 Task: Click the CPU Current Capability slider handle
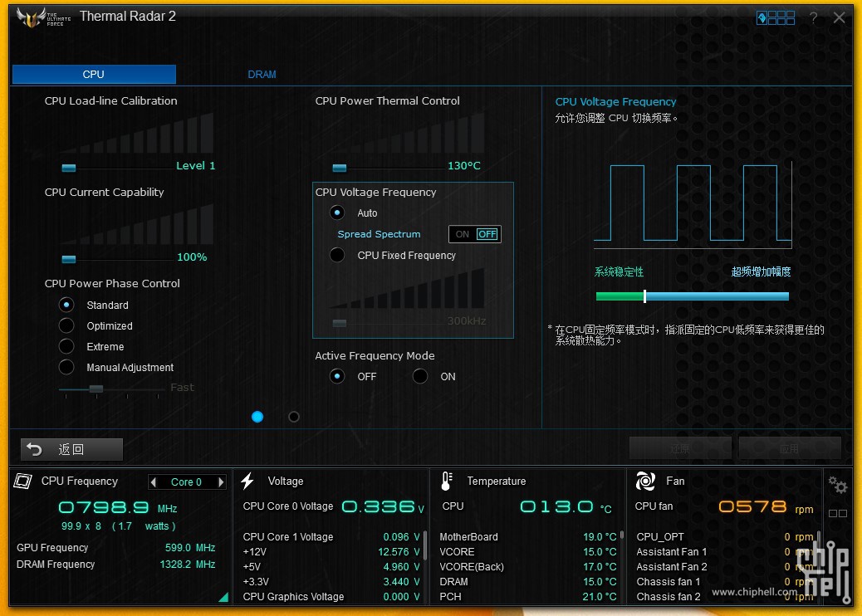[x=69, y=259]
